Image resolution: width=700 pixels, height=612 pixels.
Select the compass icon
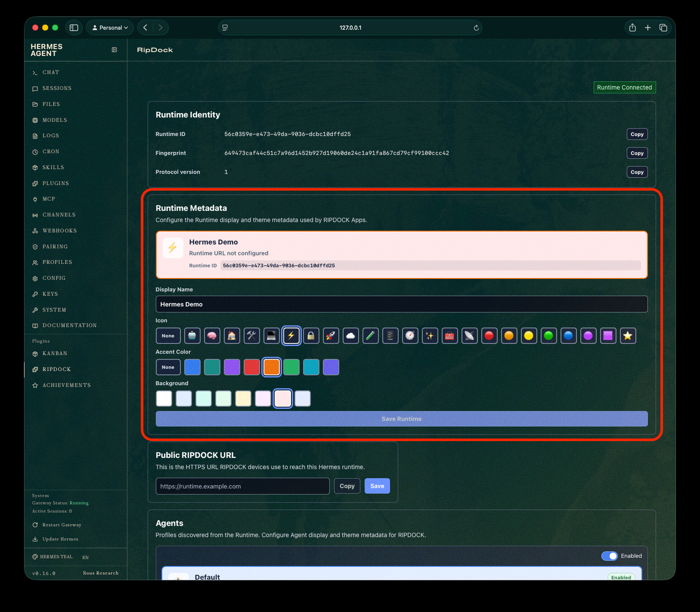(x=410, y=336)
